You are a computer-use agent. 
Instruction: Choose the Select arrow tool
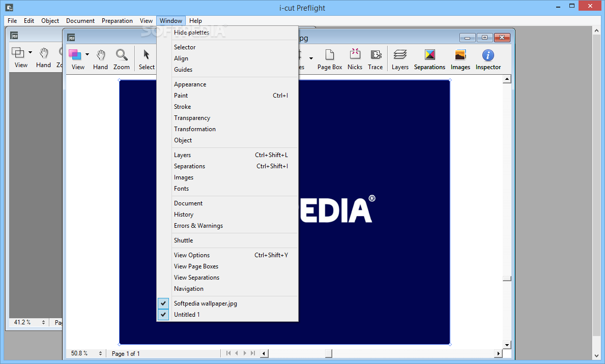coord(146,55)
